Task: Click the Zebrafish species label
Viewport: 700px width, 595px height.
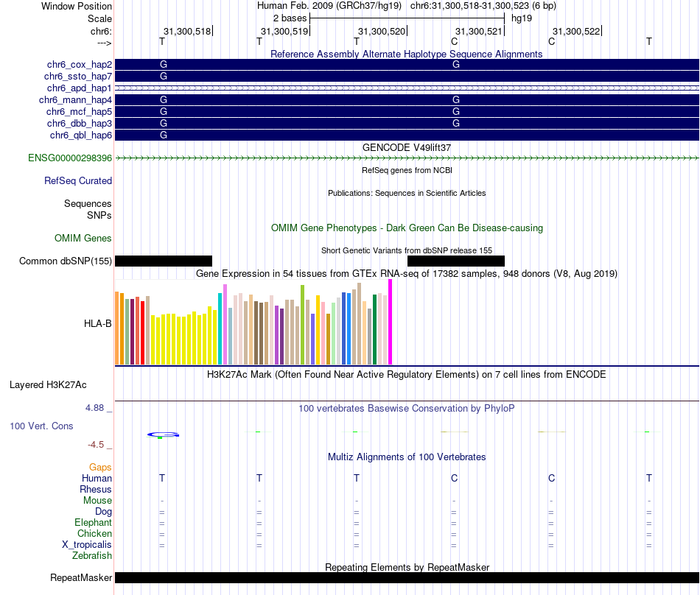Action: 92,556
